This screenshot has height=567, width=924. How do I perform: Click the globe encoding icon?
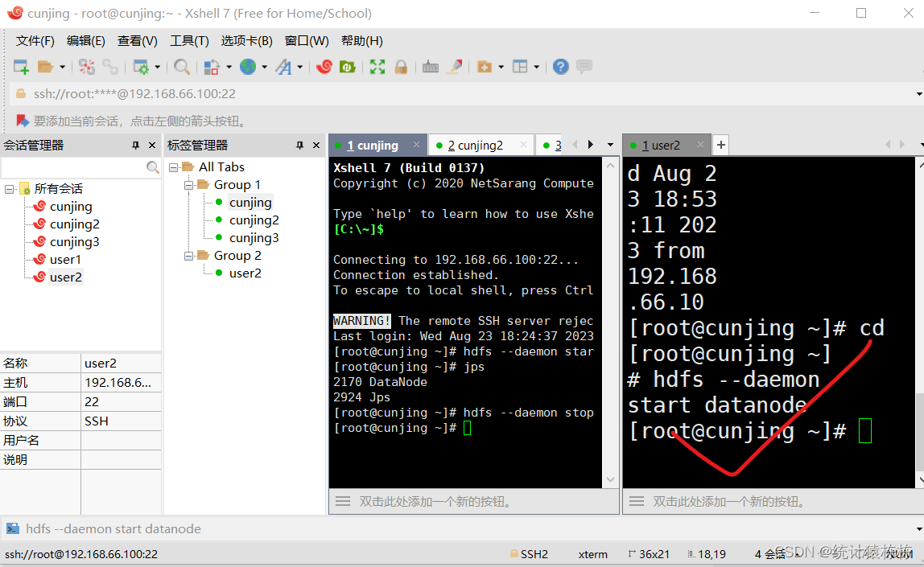pyautogui.click(x=248, y=67)
